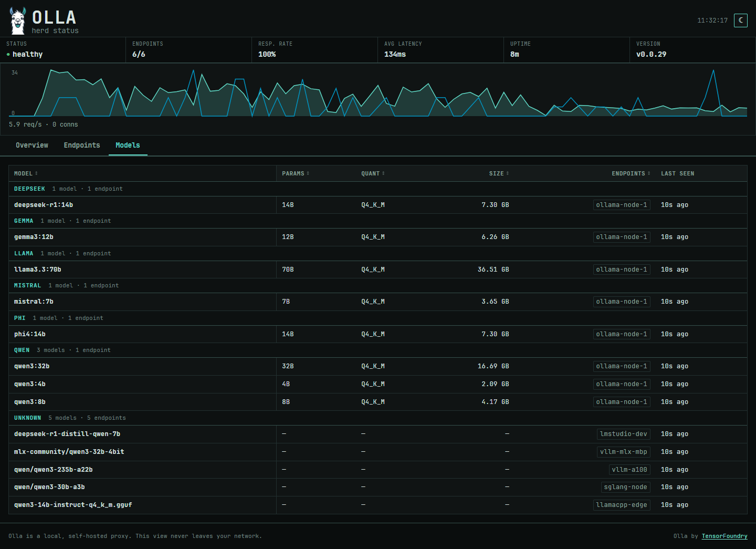Screen dimensions: 756x549
Task: Click ollama-node-1 tag in deepseek-r1:14b row
Action: (x=622, y=205)
